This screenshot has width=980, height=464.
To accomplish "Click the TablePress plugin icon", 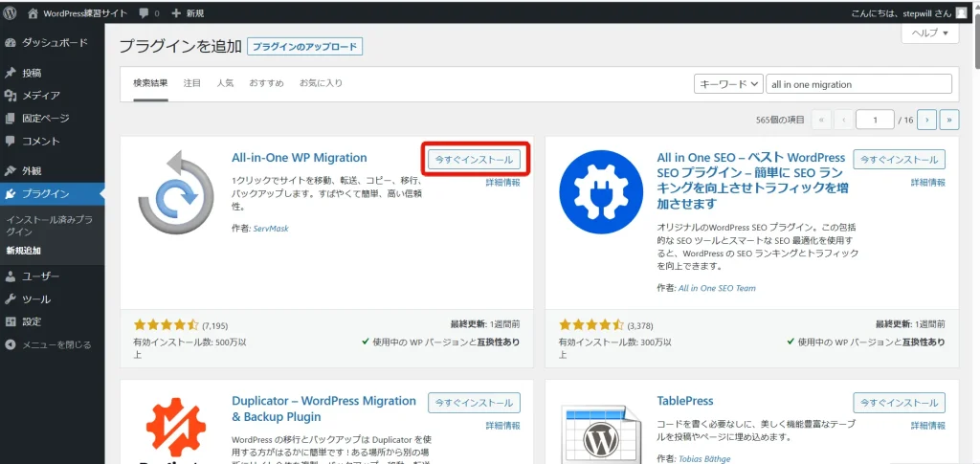I will pyautogui.click(x=601, y=434).
